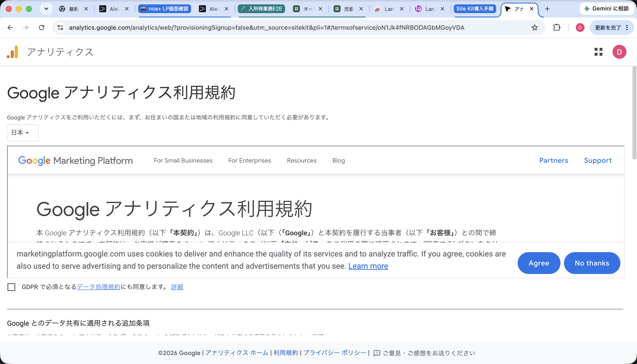Viewport: 637px width, 364px height.
Task: Open the Google apps grid icon
Action: 599,52
